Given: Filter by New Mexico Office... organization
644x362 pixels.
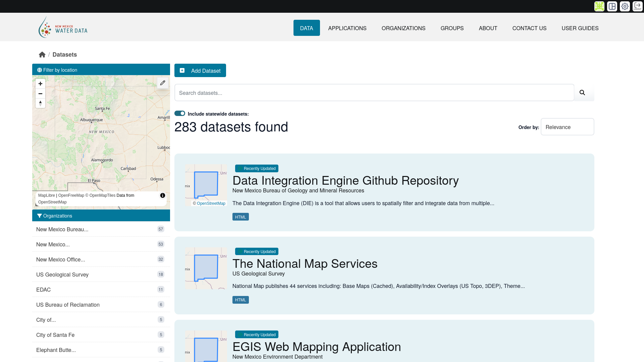Looking at the screenshot, I should pyautogui.click(x=101, y=259).
